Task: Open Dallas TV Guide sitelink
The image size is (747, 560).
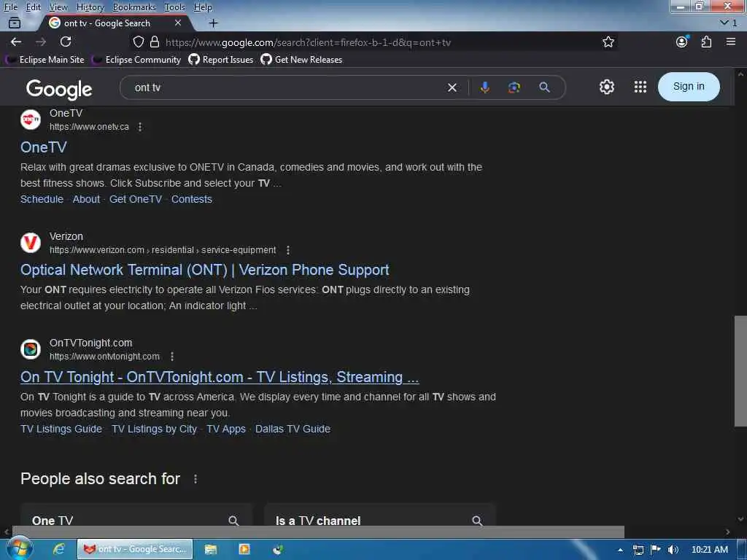Action: 293,429
